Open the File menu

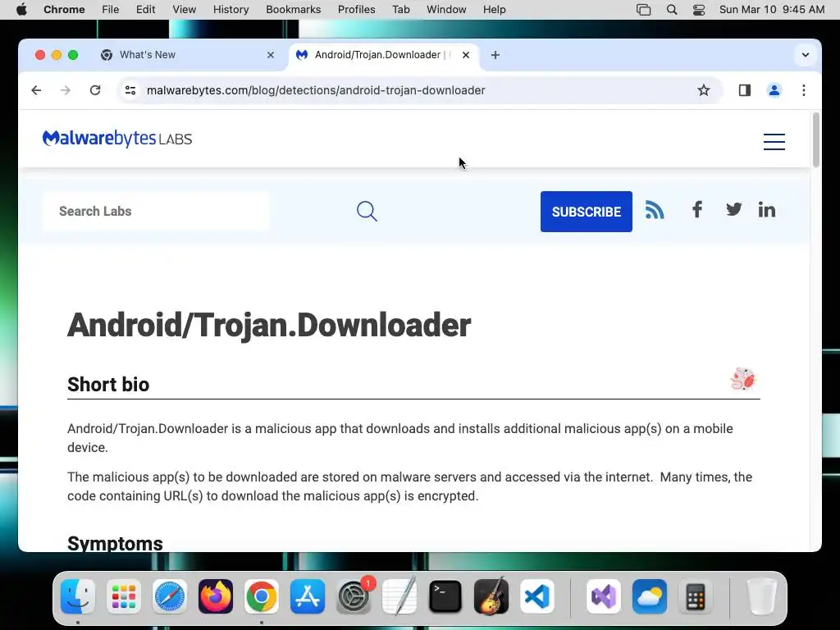[111, 10]
